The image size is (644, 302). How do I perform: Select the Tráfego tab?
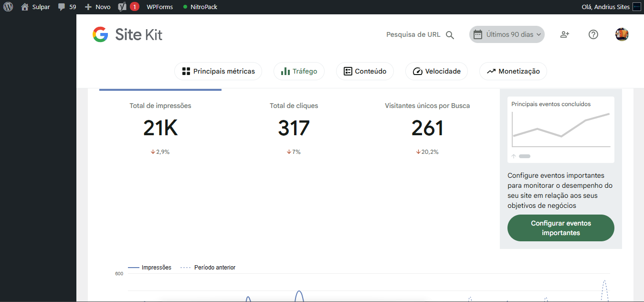(299, 71)
